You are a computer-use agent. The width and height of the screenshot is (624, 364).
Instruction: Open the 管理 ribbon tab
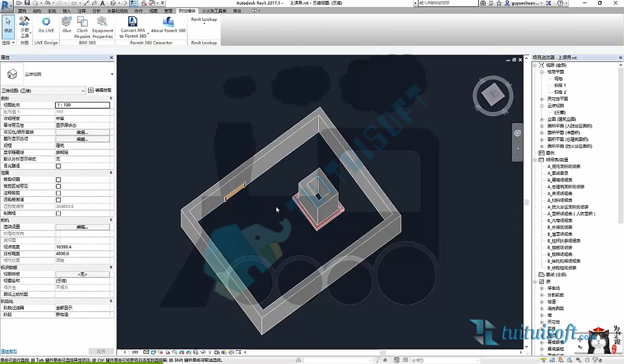168,11
